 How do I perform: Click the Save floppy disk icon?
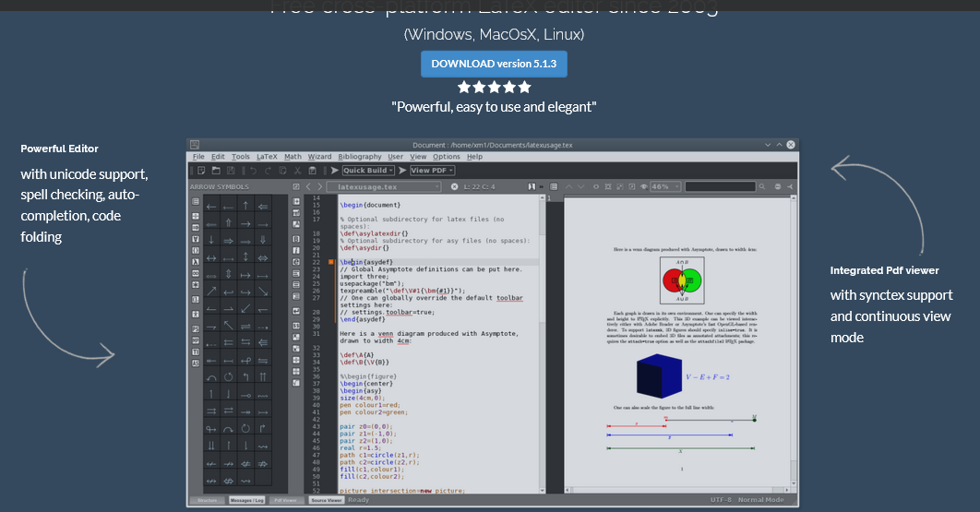tap(231, 170)
